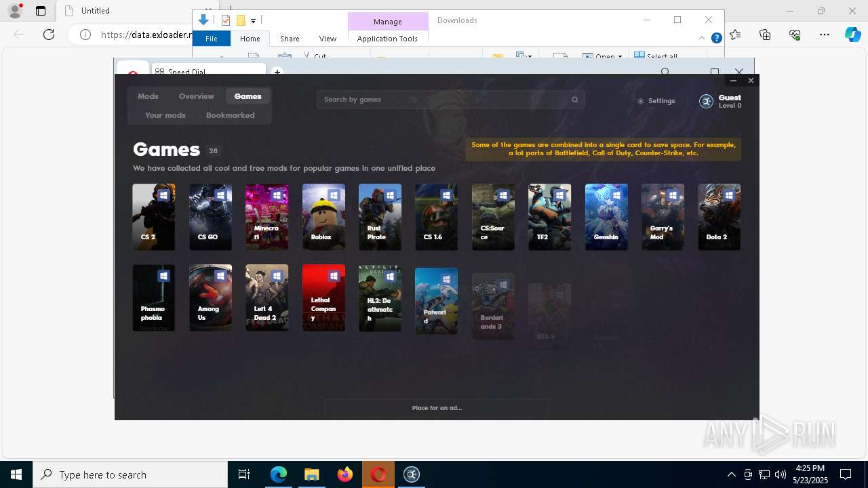The image size is (868, 488).
Task: Open Edge Browser essentials heart icon
Action: pos(795,35)
